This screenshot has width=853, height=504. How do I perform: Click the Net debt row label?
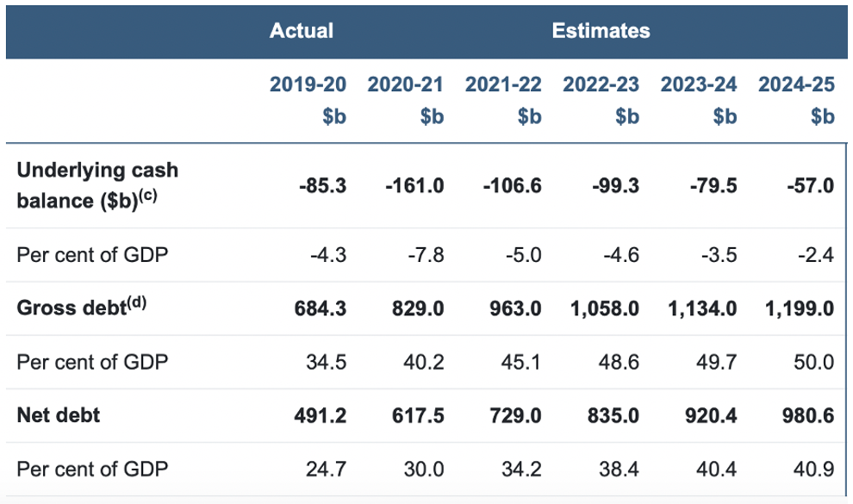point(59,415)
